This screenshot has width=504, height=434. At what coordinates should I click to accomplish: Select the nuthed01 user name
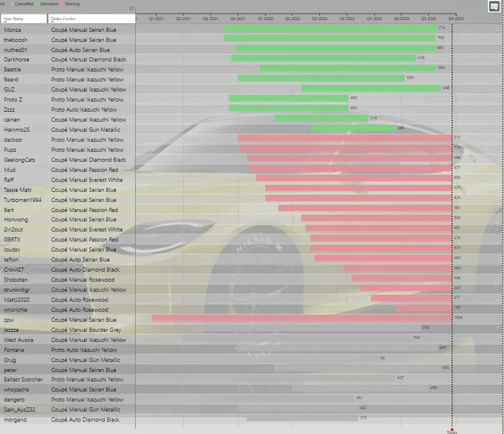click(15, 50)
